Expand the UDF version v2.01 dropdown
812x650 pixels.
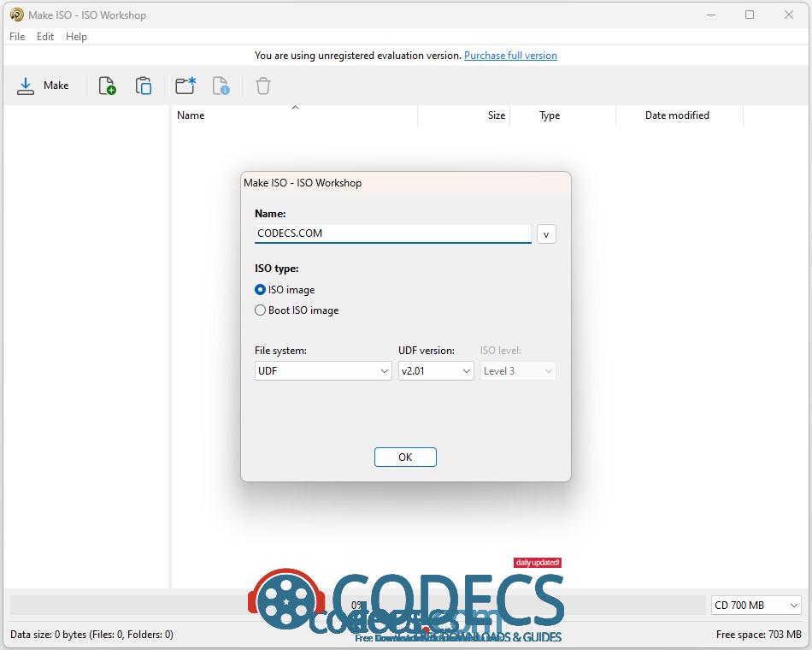pos(436,371)
